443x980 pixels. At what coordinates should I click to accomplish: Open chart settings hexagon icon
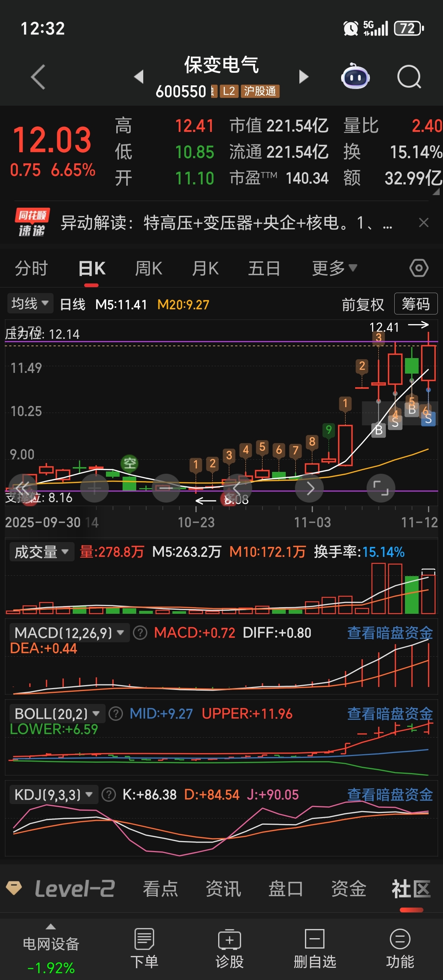point(419,268)
